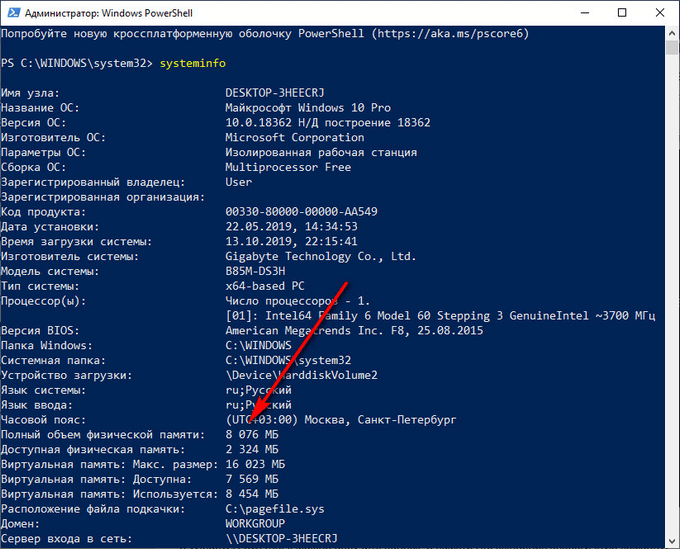The image size is (680, 549).
Task: Click time zone Москва, Санкт-Петербург value
Action: pos(340,420)
